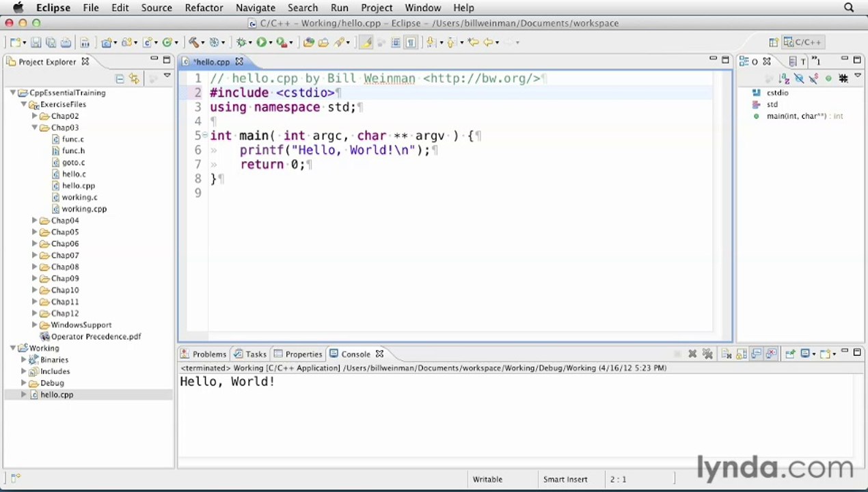Click the Open Type toolbar icon
Viewport: 868px width, 492px height.
click(309, 42)
